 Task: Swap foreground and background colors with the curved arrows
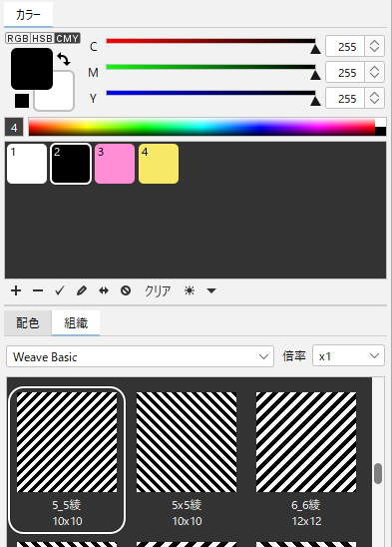pyautogui.click(x=64, y=59)
